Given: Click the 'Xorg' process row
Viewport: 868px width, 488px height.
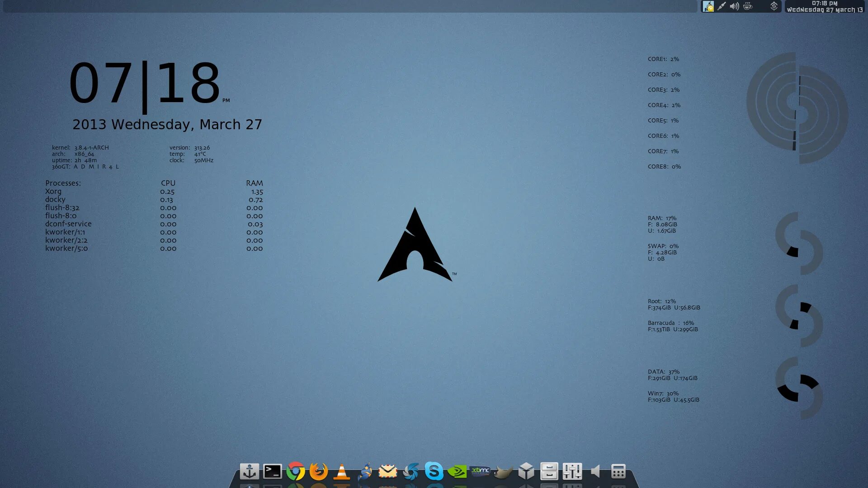Looking at the screenshot, I should pyautogui.click(x=154, y=191).
